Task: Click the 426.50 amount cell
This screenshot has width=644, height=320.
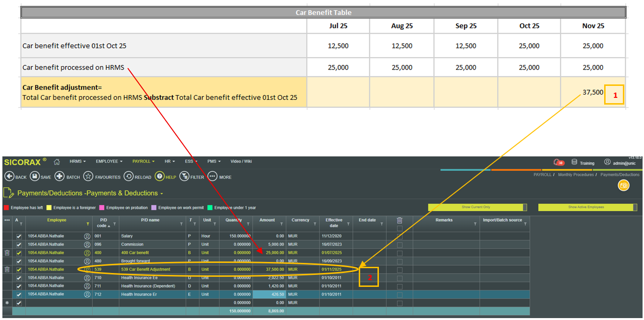Action: 270,295
